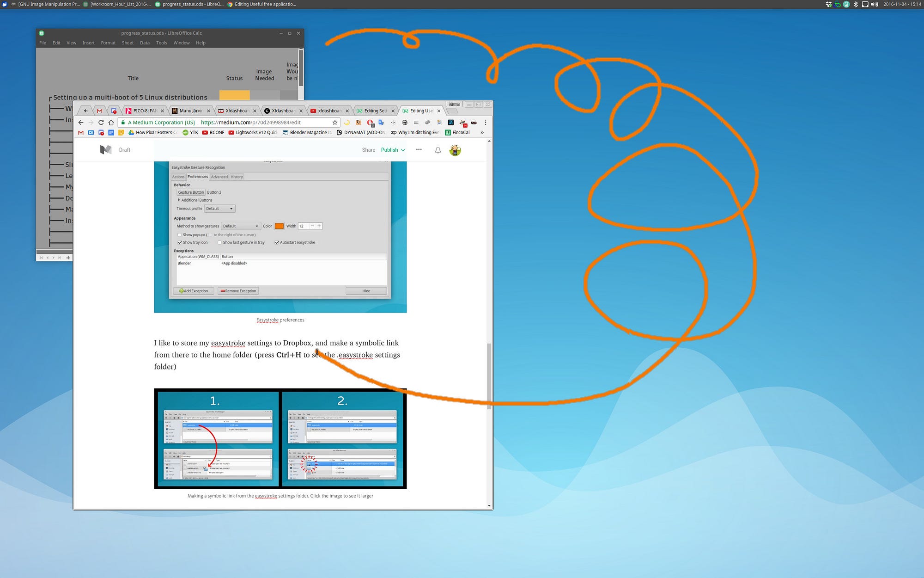Open File menu in LibreOffice Calc
This screenshot has width=924, height=578.
click(x=43, y=43)
